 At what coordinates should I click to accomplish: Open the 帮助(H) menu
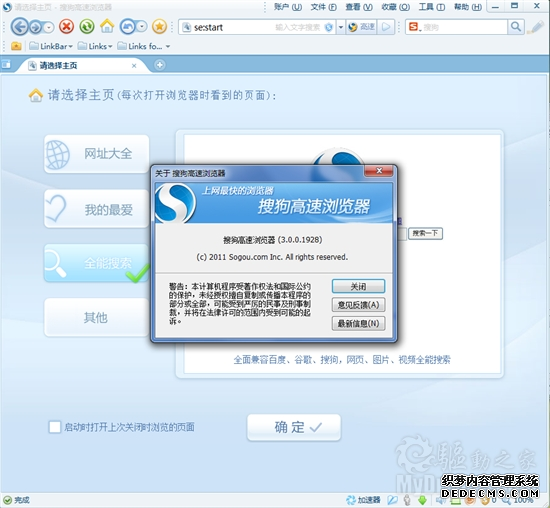pyautogui.click(x=468, y=7)
